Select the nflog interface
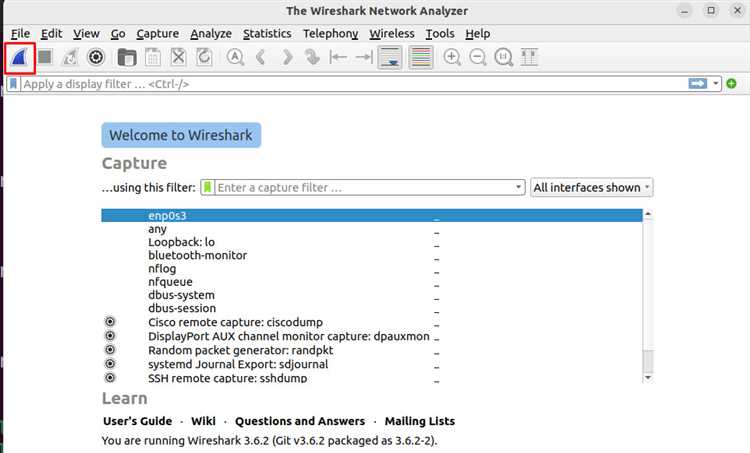750x453 pixels. click(372, 269)
